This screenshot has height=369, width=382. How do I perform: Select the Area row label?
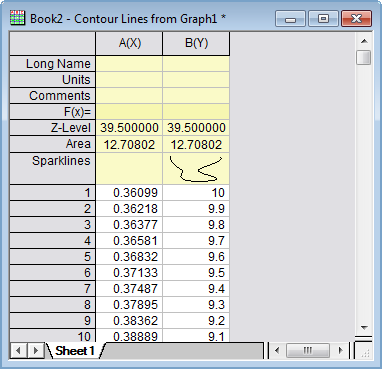[x=53, y=144]
